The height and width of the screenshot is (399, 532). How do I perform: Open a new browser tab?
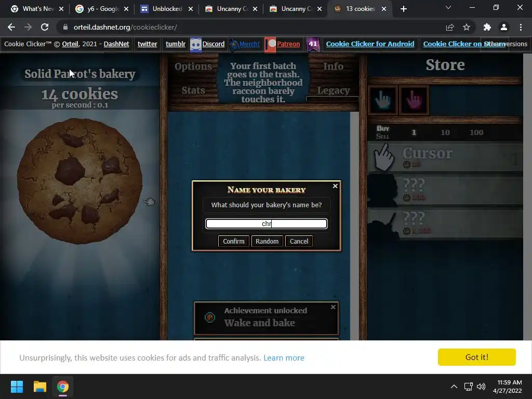pyautogui.click(x=403, y=9)
